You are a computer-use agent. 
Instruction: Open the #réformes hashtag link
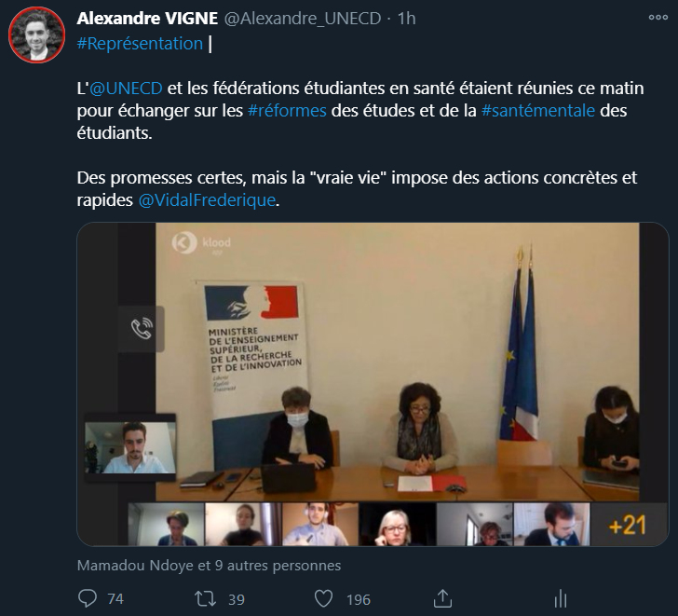(287, 111)
